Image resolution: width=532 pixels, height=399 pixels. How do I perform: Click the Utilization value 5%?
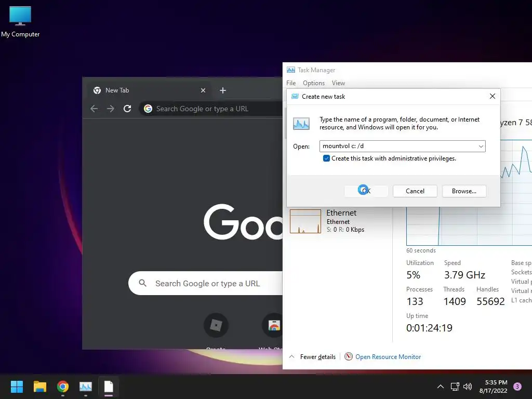413,275
